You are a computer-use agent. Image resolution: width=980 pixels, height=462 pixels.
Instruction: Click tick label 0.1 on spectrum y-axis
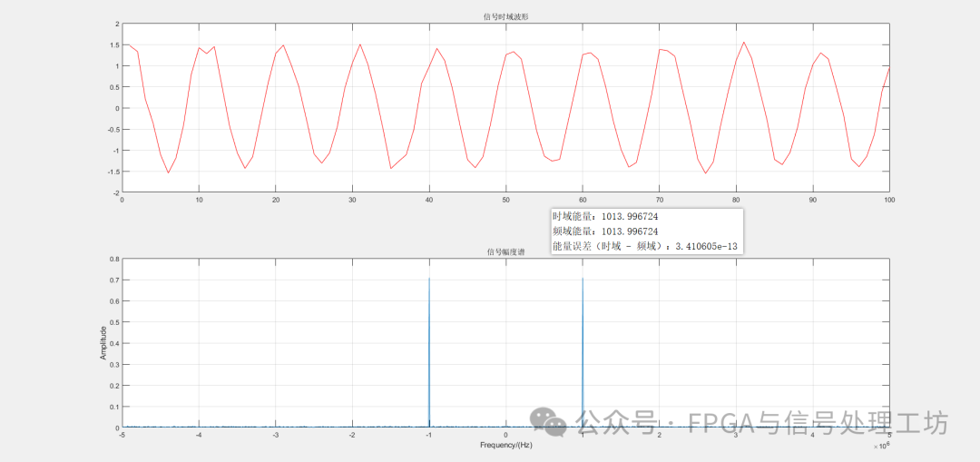click(113, 407)
